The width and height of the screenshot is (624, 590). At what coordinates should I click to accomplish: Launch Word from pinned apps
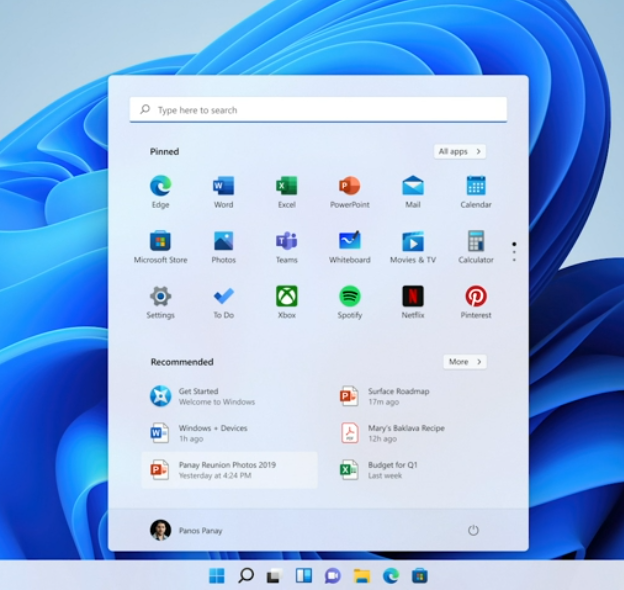(x=223, y=191)
